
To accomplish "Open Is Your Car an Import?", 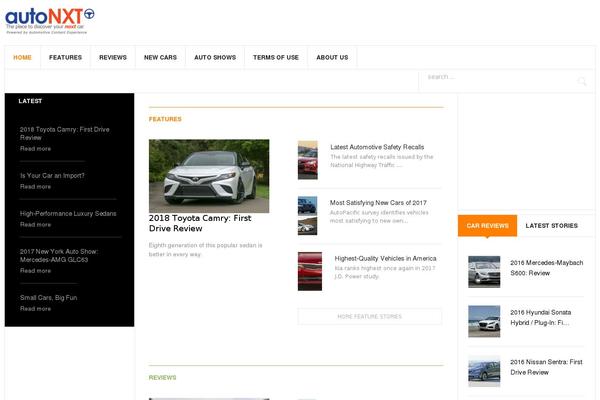I will click(52, 175).
